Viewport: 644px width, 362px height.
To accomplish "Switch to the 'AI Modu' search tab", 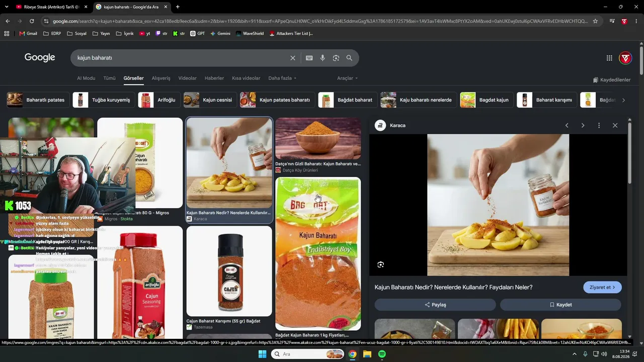I will tap(86, 78).
